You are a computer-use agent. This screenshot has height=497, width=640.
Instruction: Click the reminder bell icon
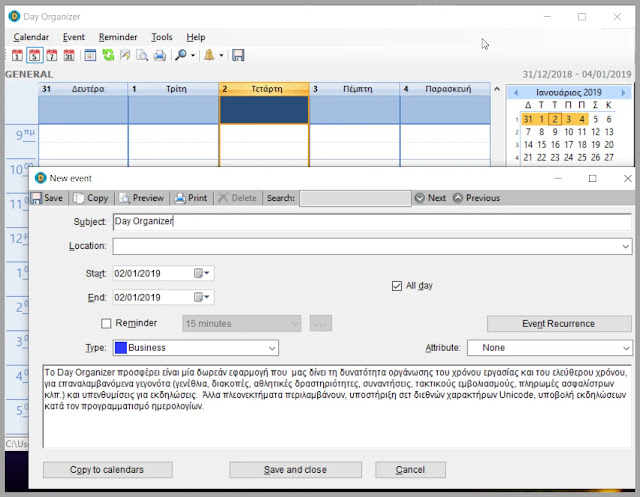(209, 55)
